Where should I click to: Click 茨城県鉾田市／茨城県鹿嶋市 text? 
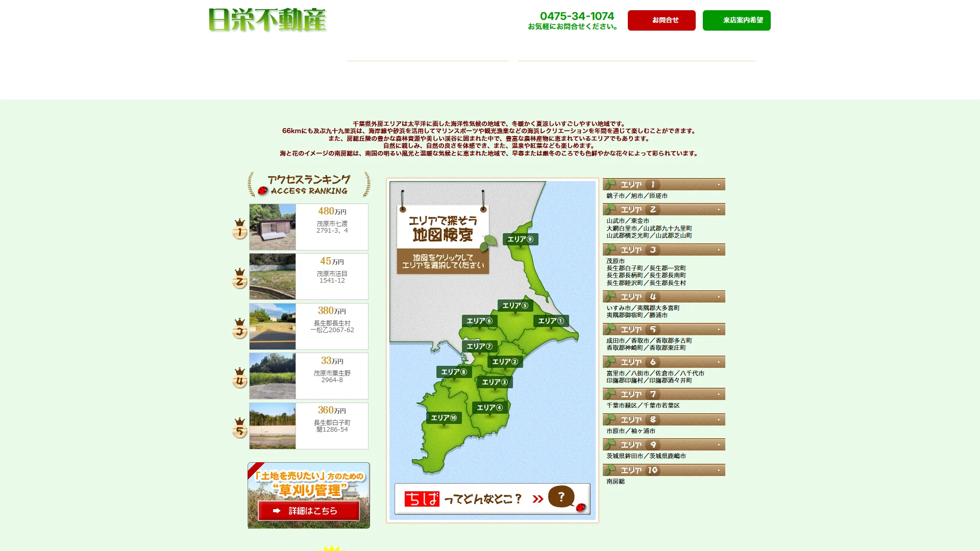click(646, 456)
